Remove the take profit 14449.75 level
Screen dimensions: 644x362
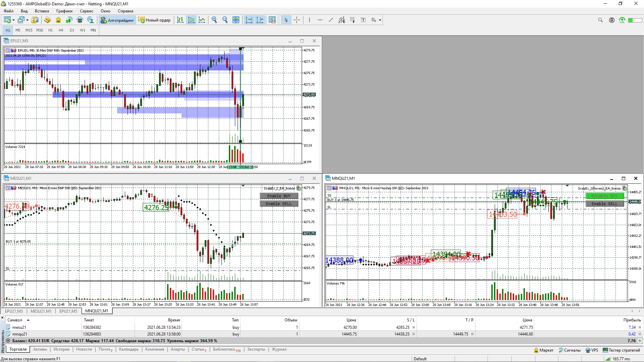[x=472, y=334]
